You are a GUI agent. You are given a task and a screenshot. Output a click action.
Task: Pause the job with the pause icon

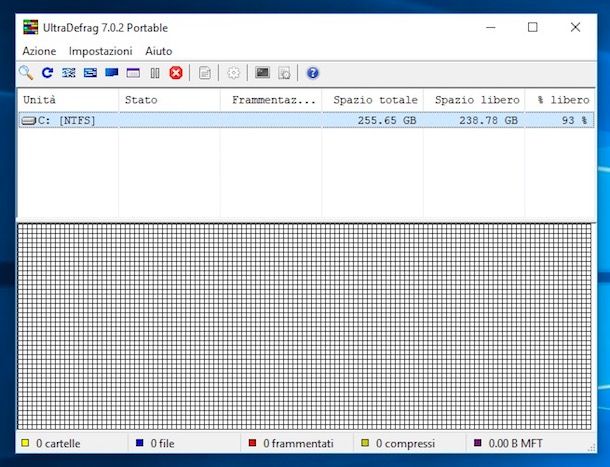(x=155, y=73)
